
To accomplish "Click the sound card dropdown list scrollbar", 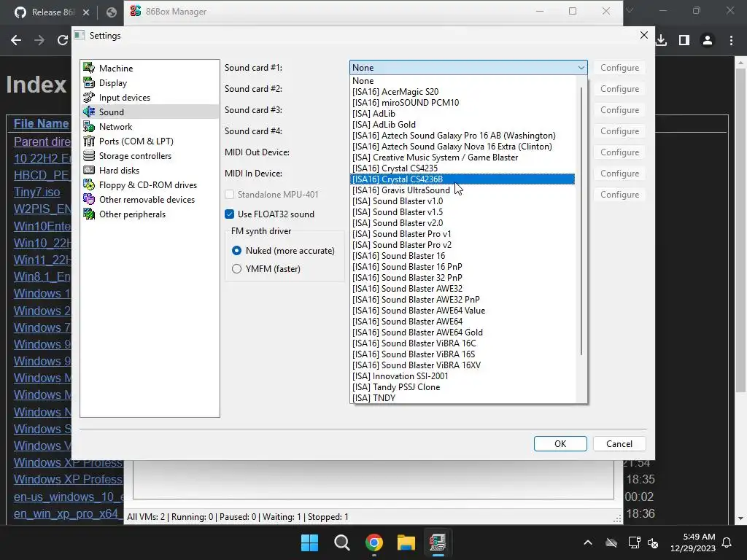I will click(x=581, y=220).
